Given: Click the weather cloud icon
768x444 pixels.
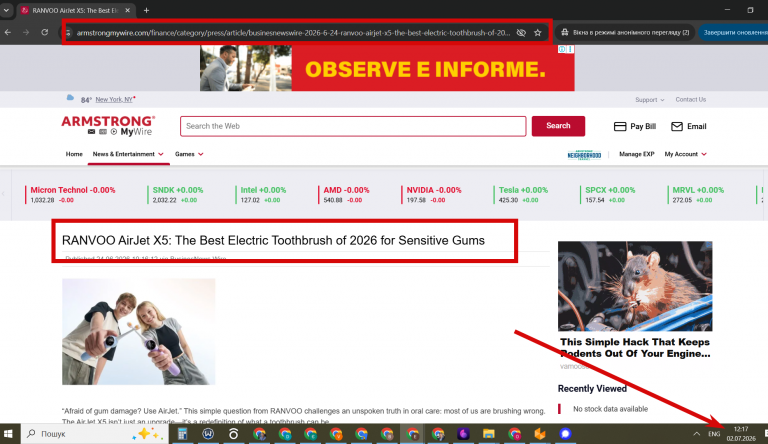Looking at the screenshot, I should tap(70, 98).
